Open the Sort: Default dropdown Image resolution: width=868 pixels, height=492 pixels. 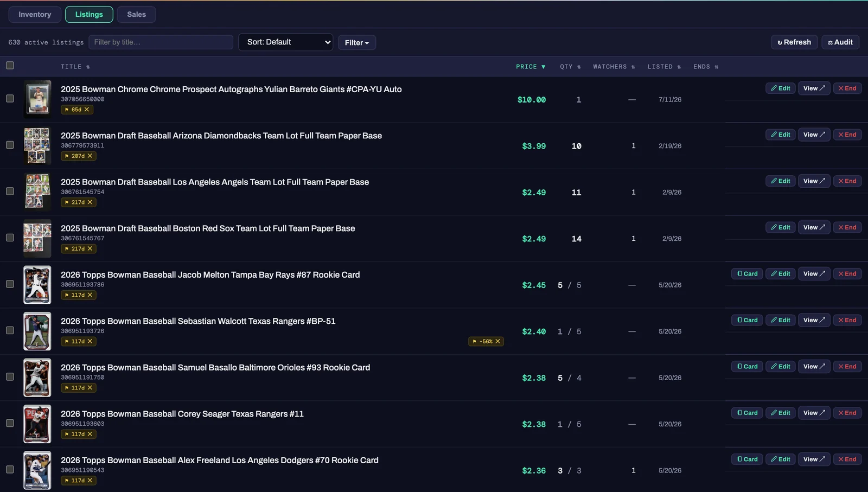pos(285,42)
